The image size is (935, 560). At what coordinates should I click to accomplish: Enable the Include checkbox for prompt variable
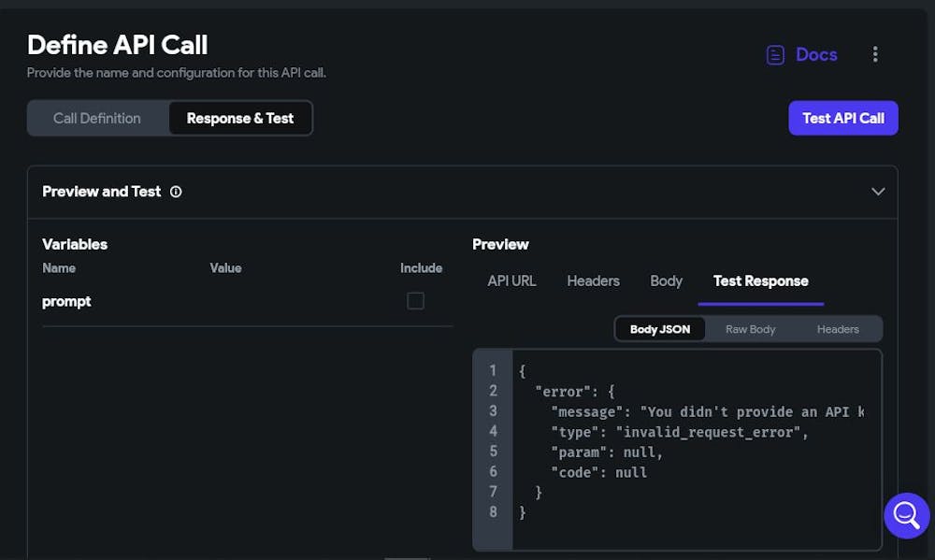point(415,300)
